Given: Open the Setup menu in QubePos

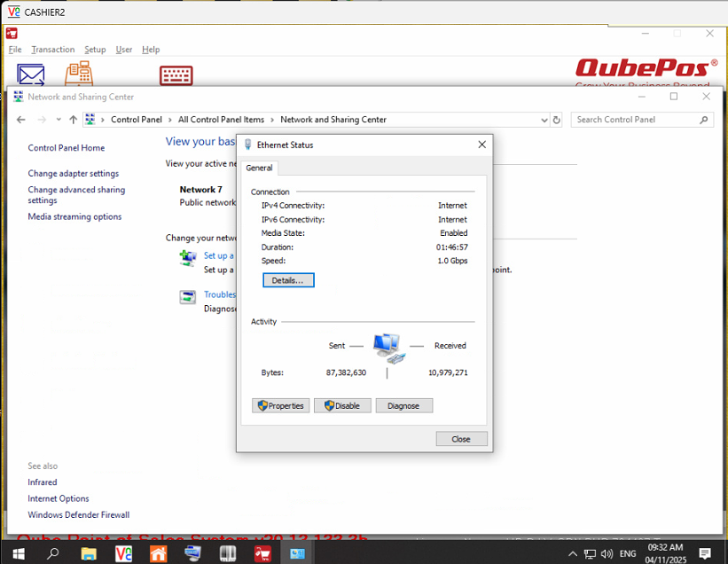Looking at the screenshot, I should coord(95,49).
